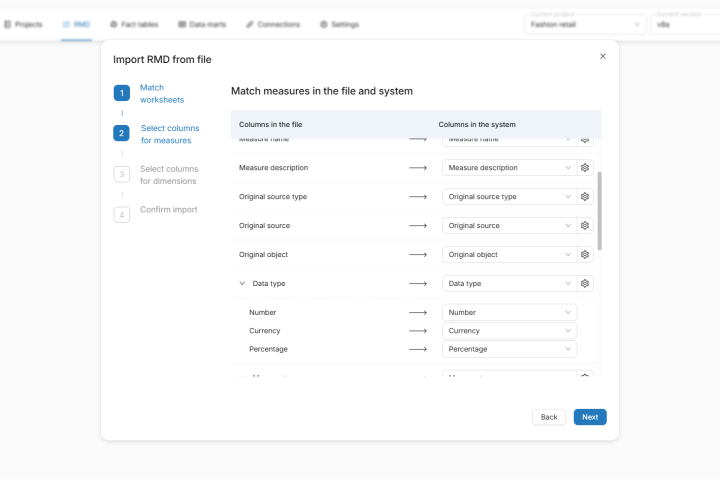Open gear settings for Original source row
Screen dimensions: 720x480
tap(585, 226)
